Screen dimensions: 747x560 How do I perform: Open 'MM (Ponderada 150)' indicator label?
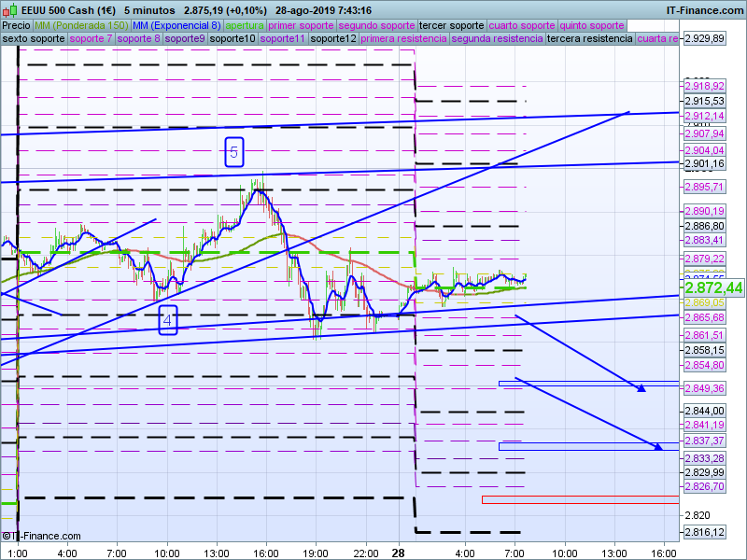pyautogui.click(x=81, y=25)
